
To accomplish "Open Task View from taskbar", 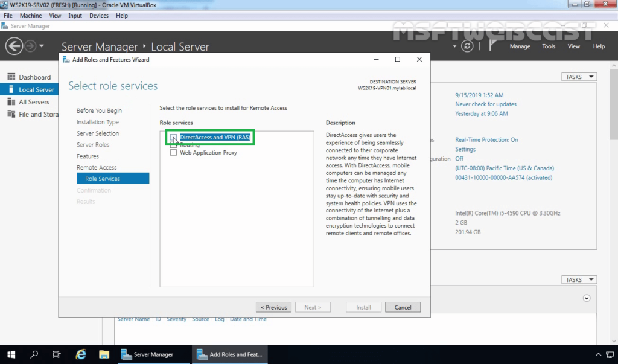I will point(57,354).
